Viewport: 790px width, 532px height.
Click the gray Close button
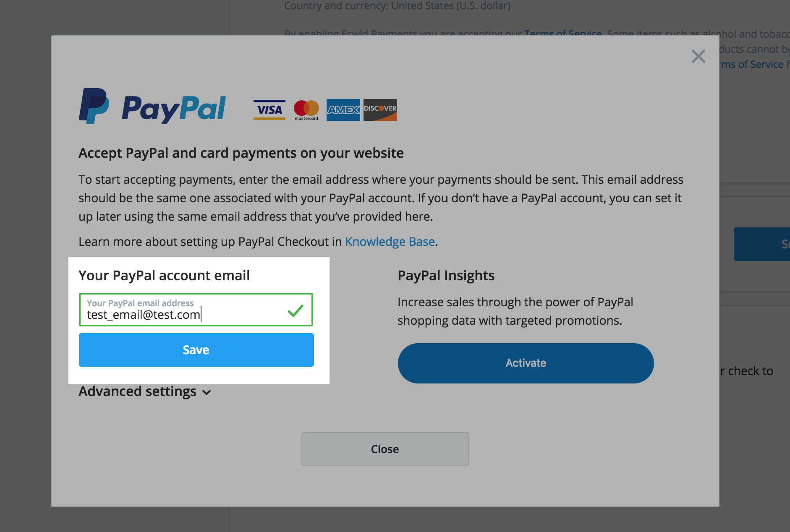click(x=385, y=449)
